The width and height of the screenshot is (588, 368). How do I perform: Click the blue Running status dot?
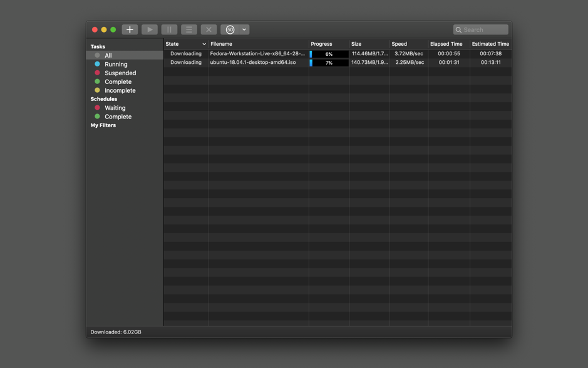(x=98, y=64)
